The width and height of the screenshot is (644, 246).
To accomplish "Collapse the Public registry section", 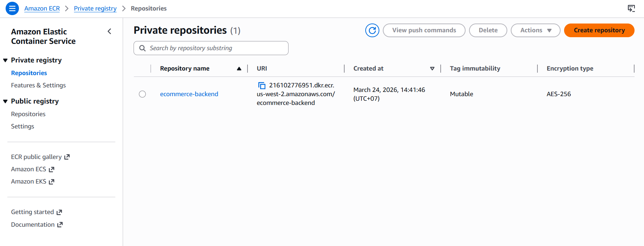I will pyautogui.click(x=6, y=101).
